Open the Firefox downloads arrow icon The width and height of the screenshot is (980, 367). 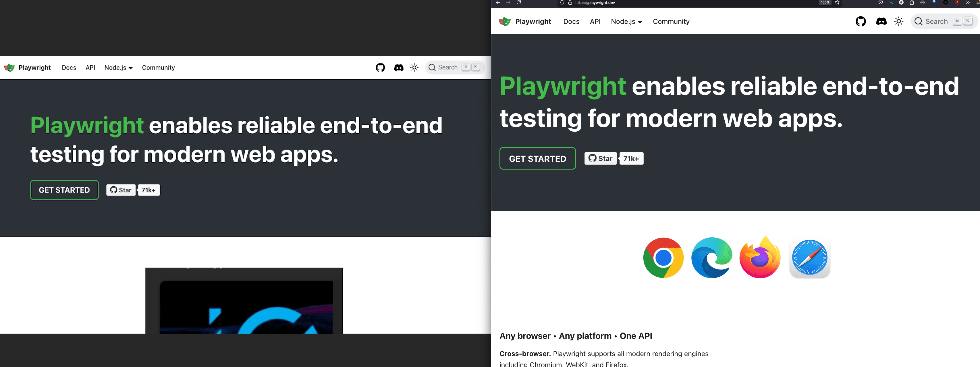pos(891,2)
